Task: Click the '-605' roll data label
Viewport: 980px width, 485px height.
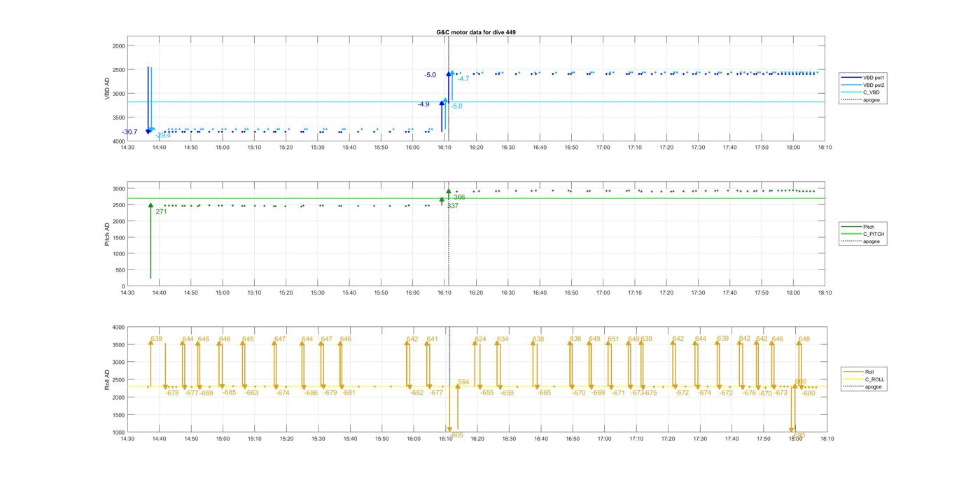Action: point(456,435)
